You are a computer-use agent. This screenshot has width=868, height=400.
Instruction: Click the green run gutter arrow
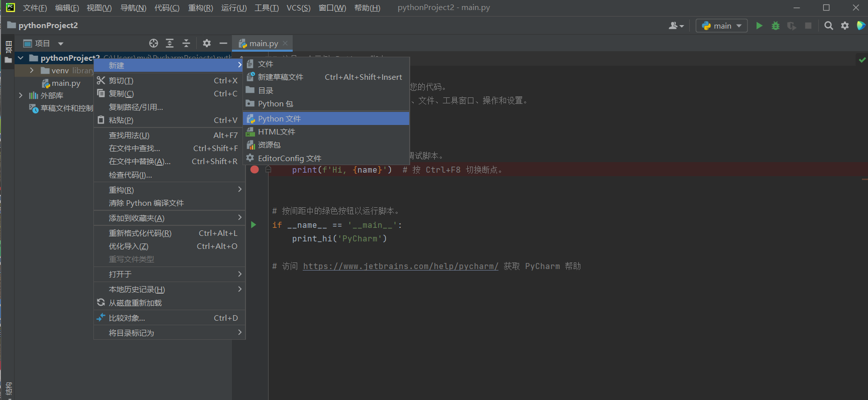254,225
